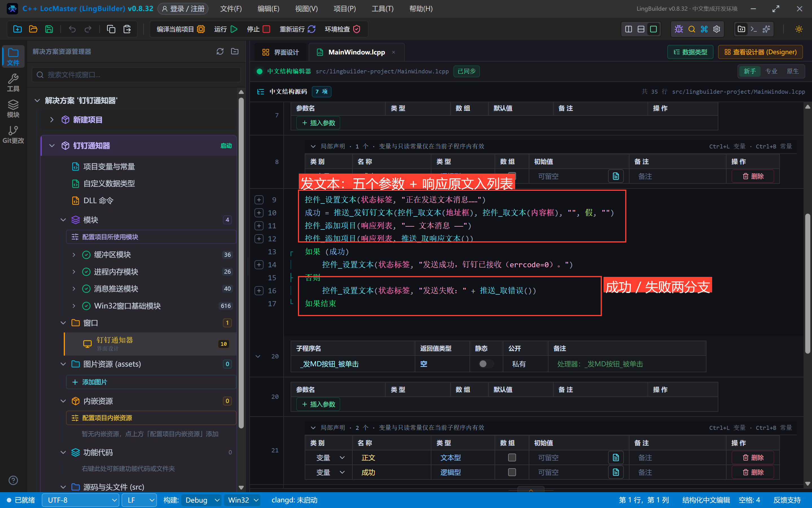Delete the 成功 variable row

[x=753, y=472]
